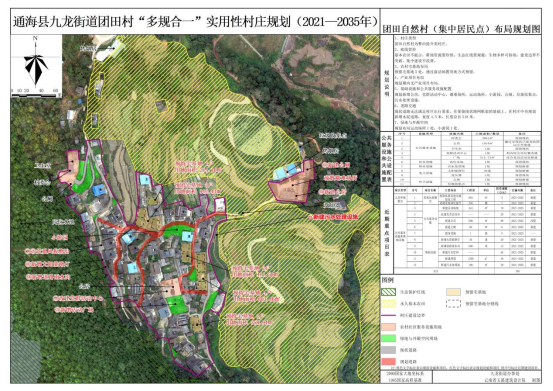Click the subtitle '团田自然村（集中居民点）布局规划图'
The height and width of the screenshot is (391, 553).
(461, 29)
